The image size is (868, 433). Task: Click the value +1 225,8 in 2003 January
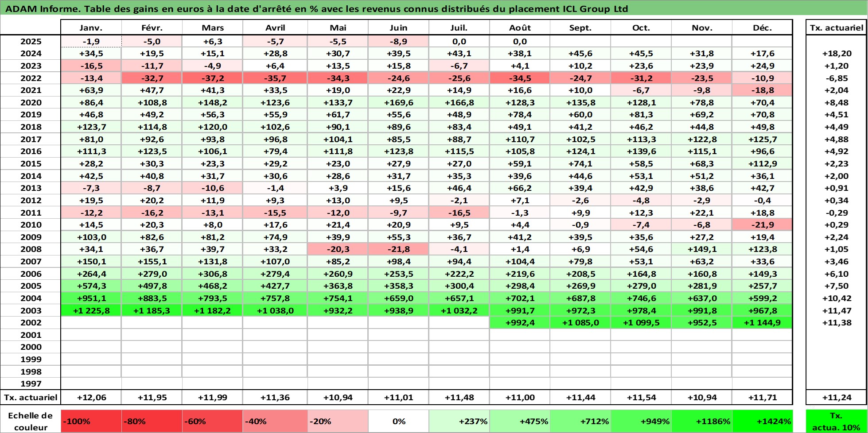click(91, 310)
